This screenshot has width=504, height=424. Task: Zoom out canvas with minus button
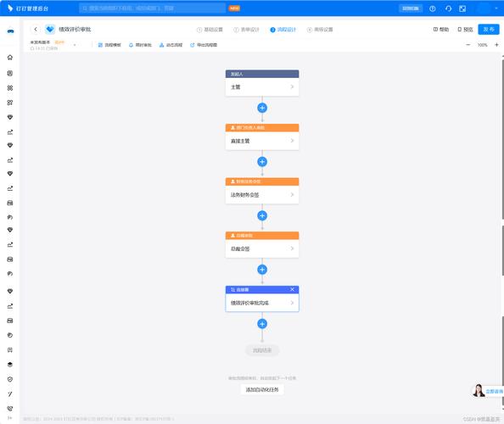468,45
